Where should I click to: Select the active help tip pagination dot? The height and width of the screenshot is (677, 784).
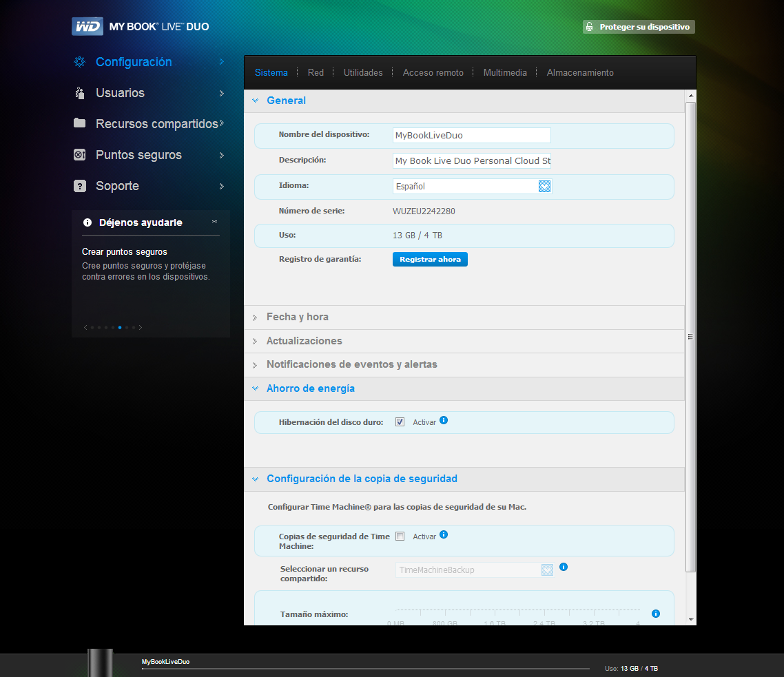coord(119,328)
